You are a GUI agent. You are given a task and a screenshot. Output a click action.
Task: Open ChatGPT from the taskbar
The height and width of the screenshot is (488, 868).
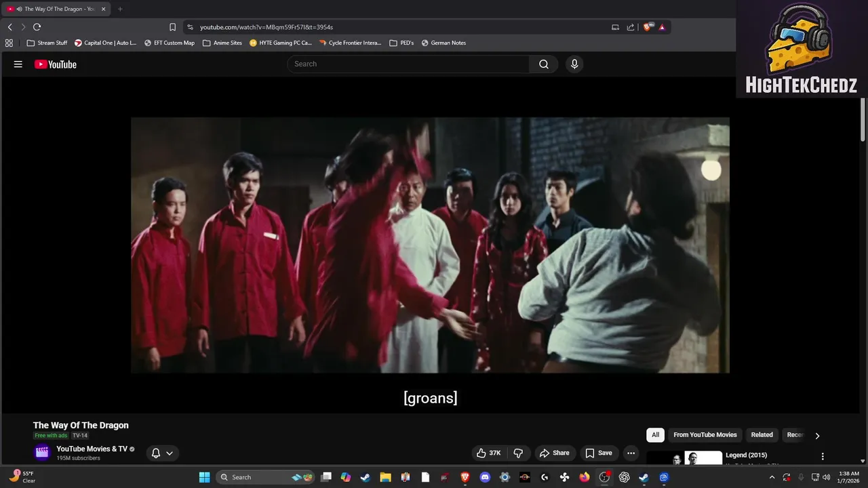tap(624, 477)
